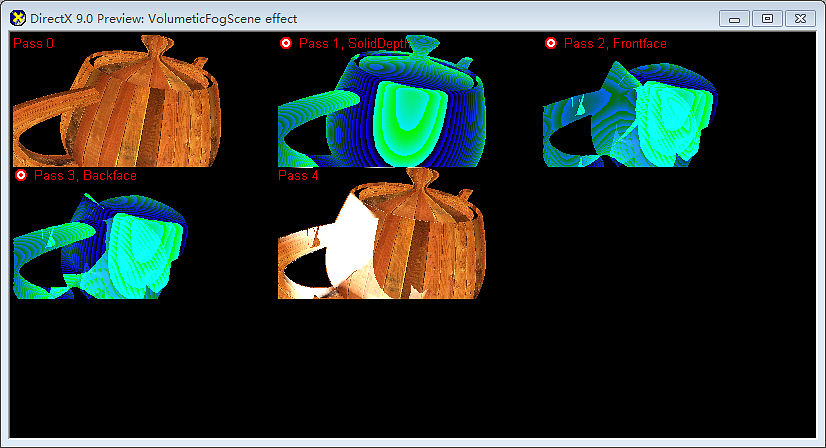Click the window title VolumeticFogScene effect

[164, 19]
